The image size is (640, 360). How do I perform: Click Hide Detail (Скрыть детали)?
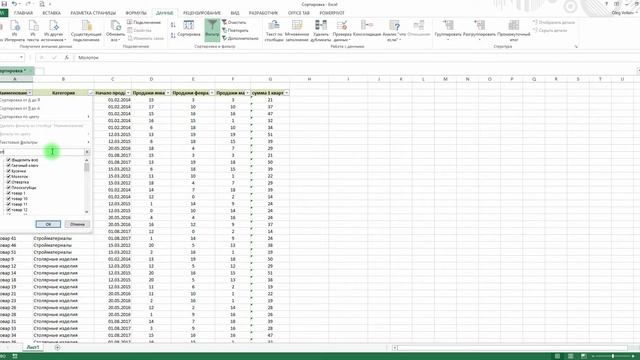click(x=550, y=30)
